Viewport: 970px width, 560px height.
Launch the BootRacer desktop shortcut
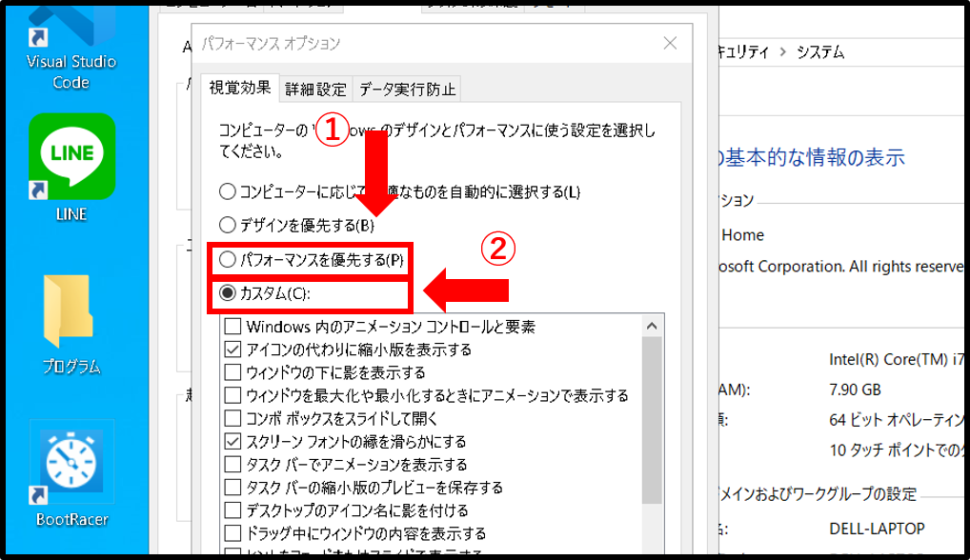(x=71, y=474)
